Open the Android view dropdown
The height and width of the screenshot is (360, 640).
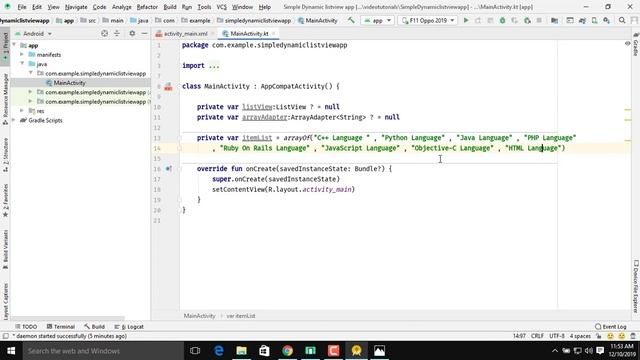point(33,33)
